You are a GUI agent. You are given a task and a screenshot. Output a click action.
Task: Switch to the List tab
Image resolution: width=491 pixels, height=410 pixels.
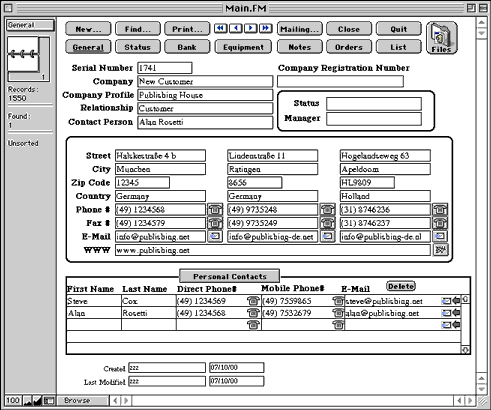coord(399,47)
